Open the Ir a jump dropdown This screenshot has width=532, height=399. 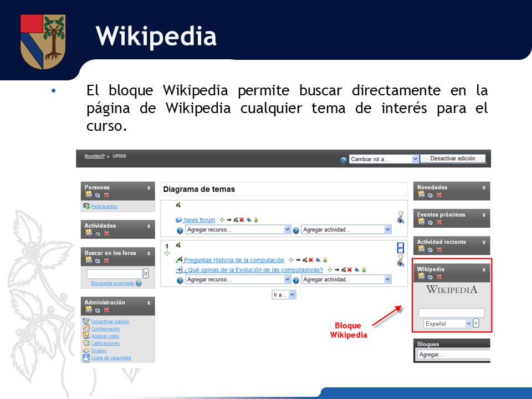tap(284, 294)
